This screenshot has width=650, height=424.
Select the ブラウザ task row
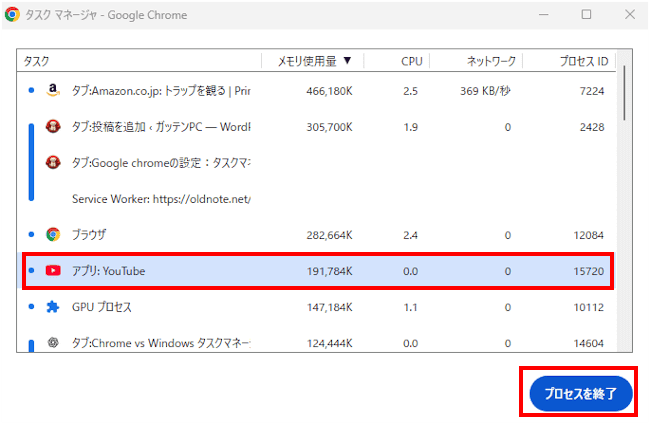[x=317, y=235]
